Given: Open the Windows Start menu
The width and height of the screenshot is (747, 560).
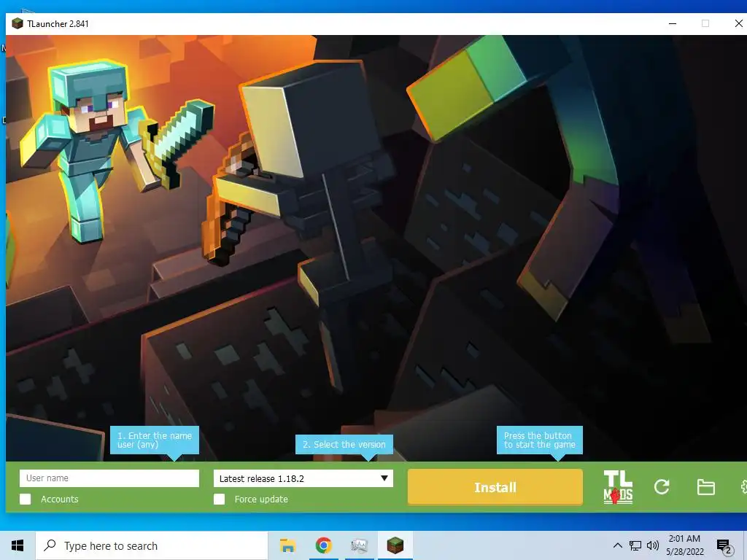Looking at the screenshot, I should pos(18,545).
